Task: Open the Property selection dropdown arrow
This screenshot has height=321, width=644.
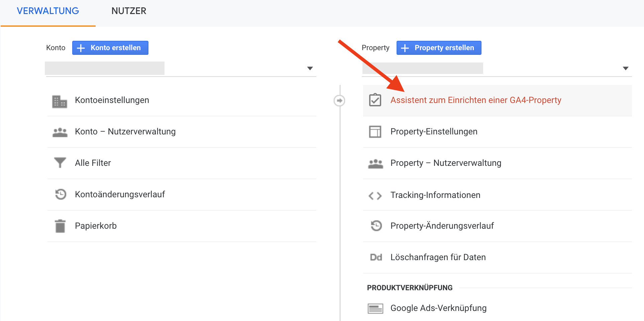Action: (x=626, y=68)
